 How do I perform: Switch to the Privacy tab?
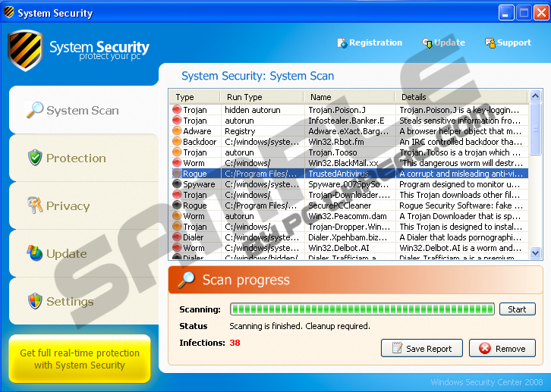84,205
